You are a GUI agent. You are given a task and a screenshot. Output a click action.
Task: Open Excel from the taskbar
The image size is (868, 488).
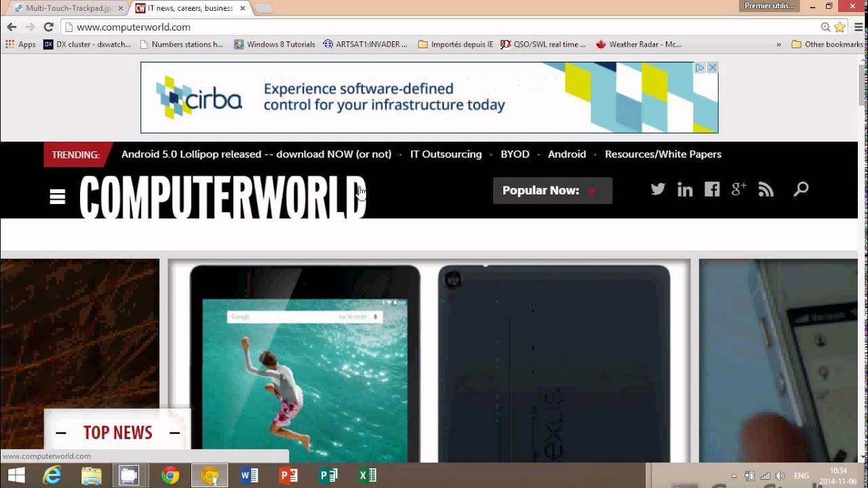coord(368,476)
